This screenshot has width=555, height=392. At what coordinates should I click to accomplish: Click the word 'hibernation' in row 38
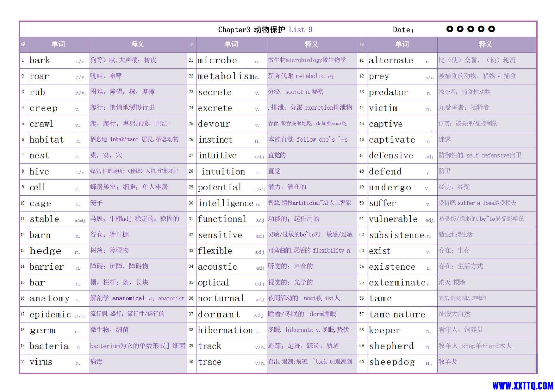click(225, 330)
